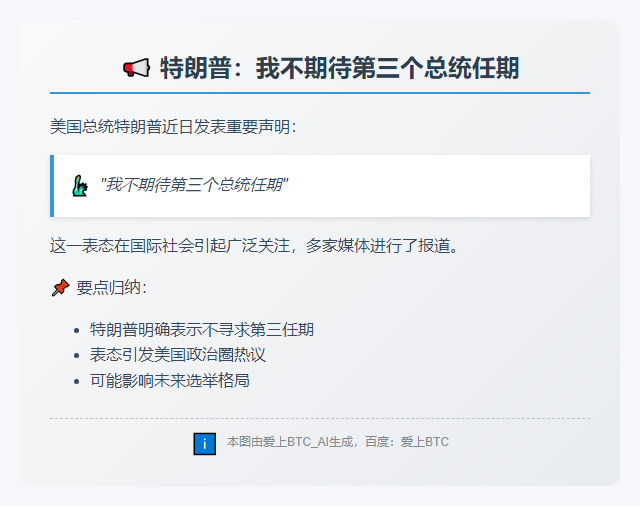
Task: Click the megaphone icon beside the headline
Action: pos(136,68)
